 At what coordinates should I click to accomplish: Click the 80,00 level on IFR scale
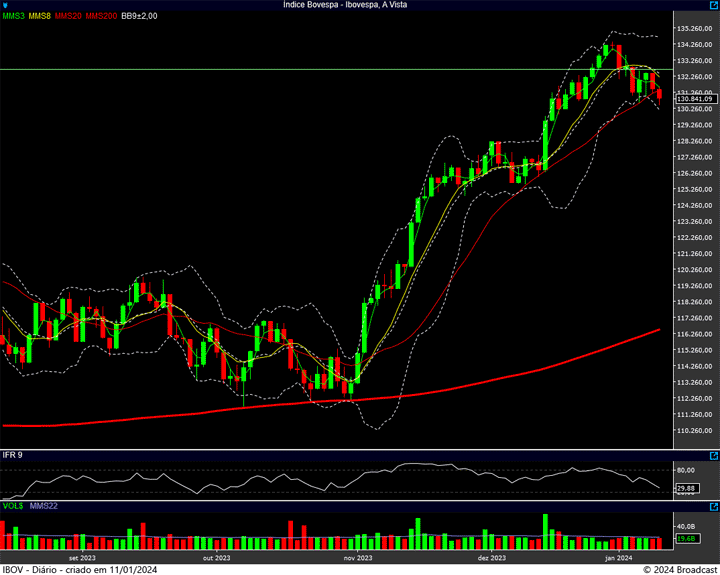coord(686,470)
